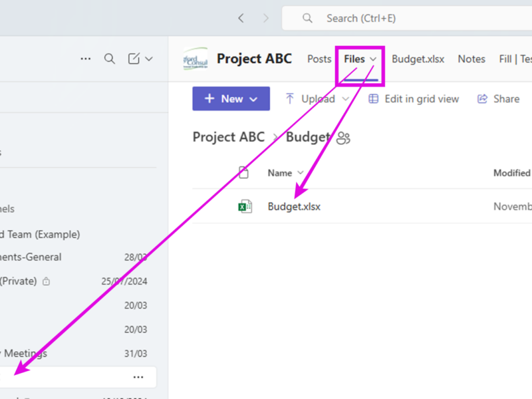The image size is (532, 399).
Task: Click the Budget folder breadcrumb
Action: point(308,137)
